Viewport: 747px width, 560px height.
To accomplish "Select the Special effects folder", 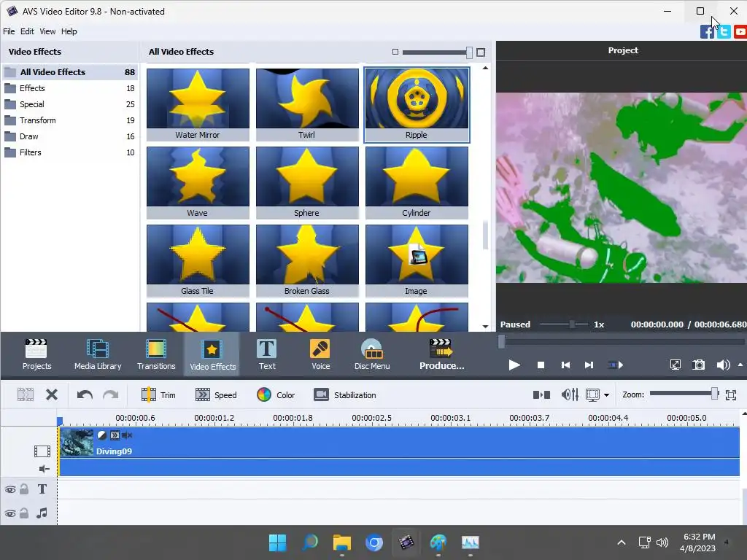I will [69, 104].
